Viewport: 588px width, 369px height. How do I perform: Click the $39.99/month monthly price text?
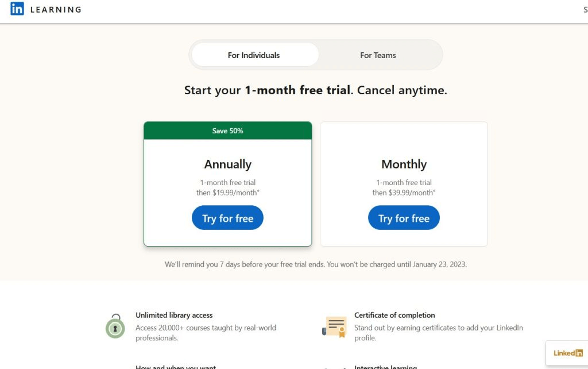[x=404, y=193]
